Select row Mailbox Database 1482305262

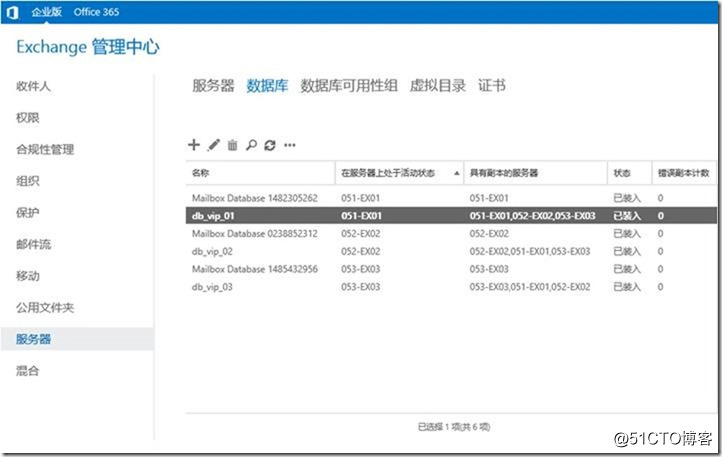451,198
